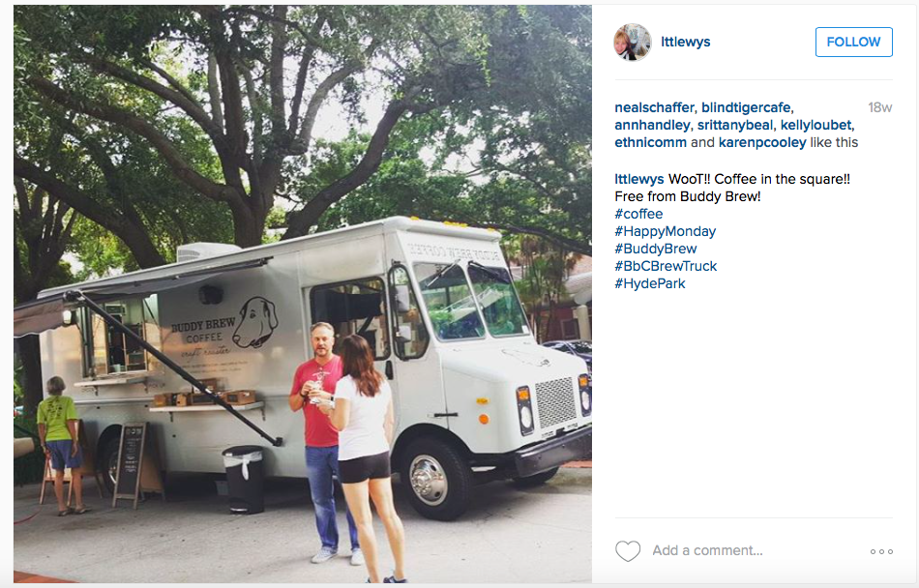View ethnicomm's profile from likes
919x588 pixels.
(651, 142)
